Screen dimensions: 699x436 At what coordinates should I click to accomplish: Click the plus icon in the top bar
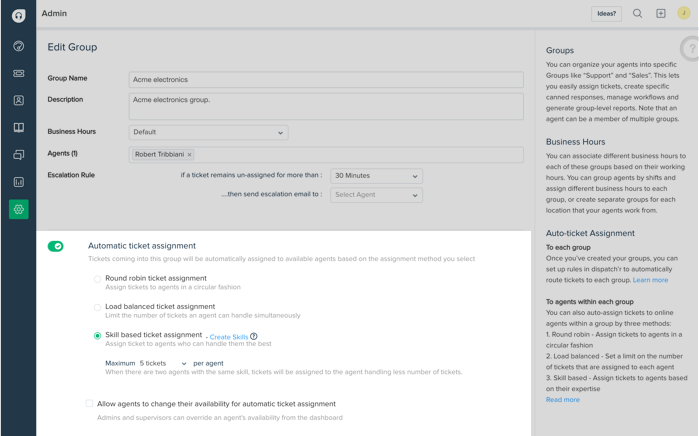660,14
